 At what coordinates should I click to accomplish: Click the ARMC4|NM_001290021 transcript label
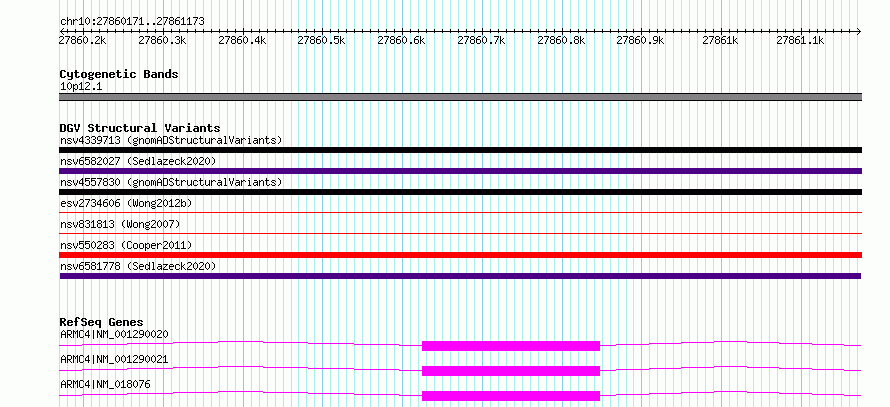point(114,359)
